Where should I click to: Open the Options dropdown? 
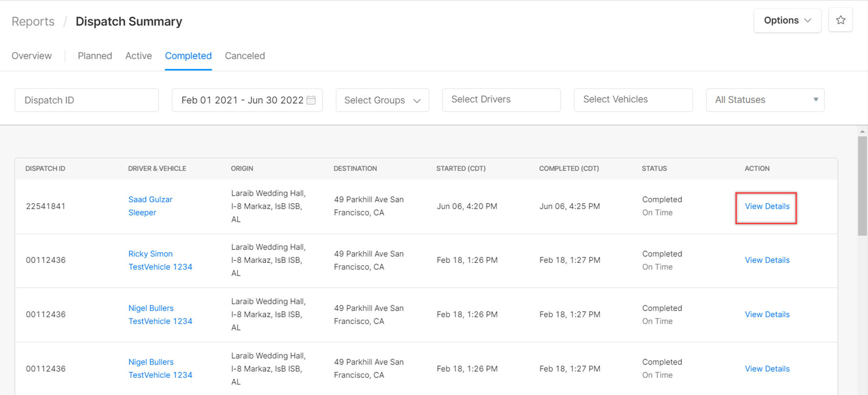coord(787,20)
